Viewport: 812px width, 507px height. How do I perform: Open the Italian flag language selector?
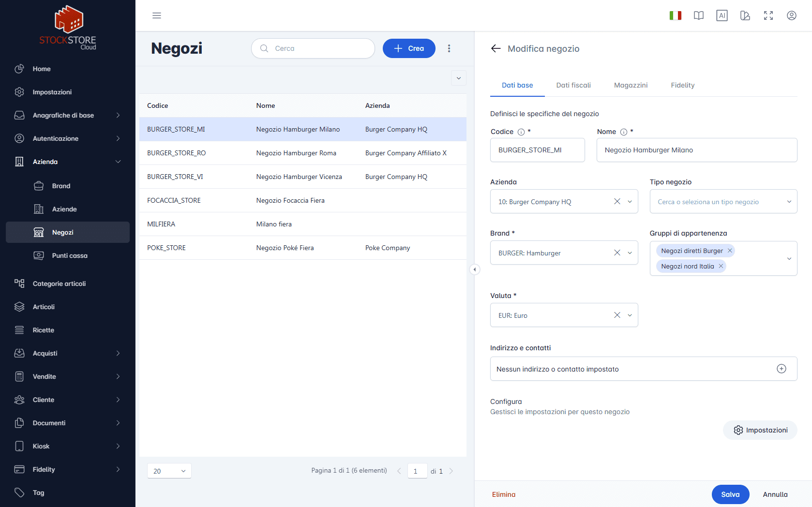[675, 15]
